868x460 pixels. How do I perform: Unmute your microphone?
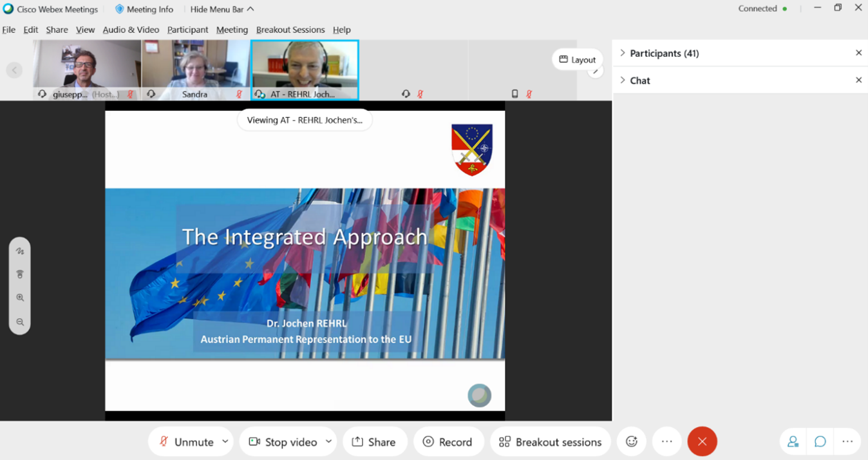185,442
